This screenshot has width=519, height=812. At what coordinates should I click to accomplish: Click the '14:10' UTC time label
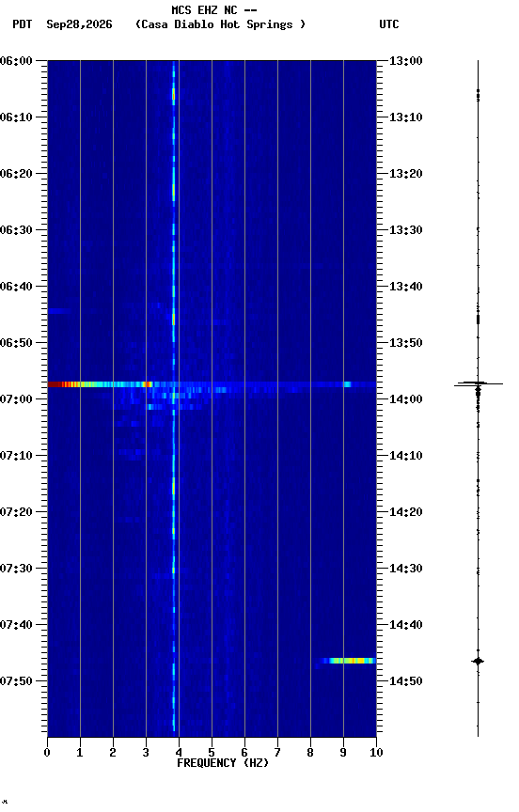tap(406, 456)
